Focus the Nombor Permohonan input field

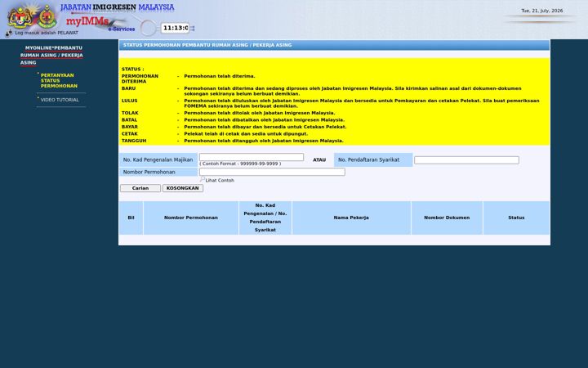[272, 172]
